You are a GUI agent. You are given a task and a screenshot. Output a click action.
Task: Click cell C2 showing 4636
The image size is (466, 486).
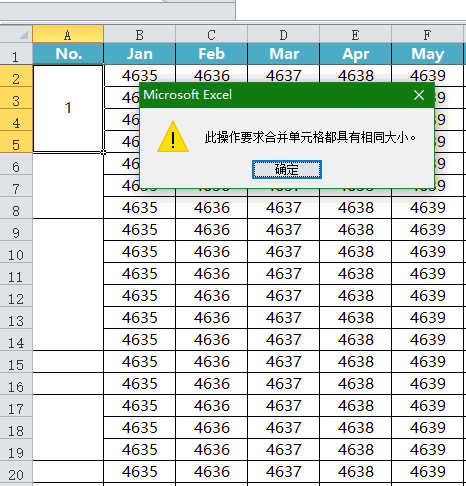point(212,75)
